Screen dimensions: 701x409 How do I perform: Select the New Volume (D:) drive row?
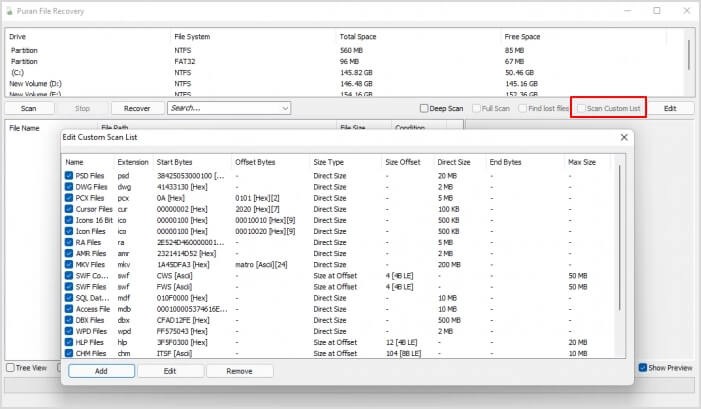click(344, 84)
